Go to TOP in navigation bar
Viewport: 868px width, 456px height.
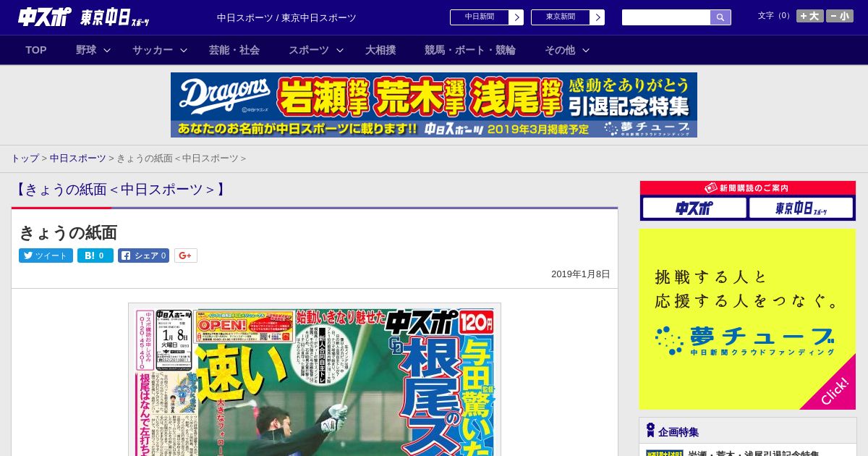(x=36, y=50)
